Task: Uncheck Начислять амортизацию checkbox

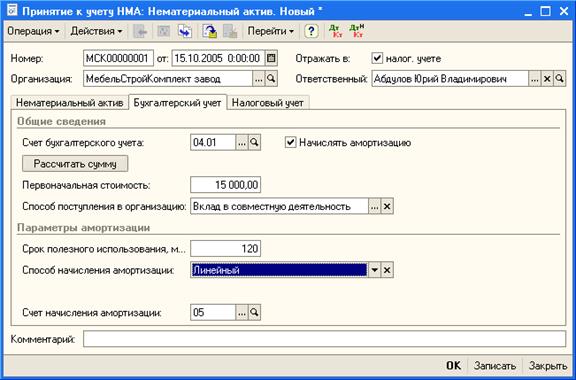Action: pyautogui.click(x=291, y=142)
